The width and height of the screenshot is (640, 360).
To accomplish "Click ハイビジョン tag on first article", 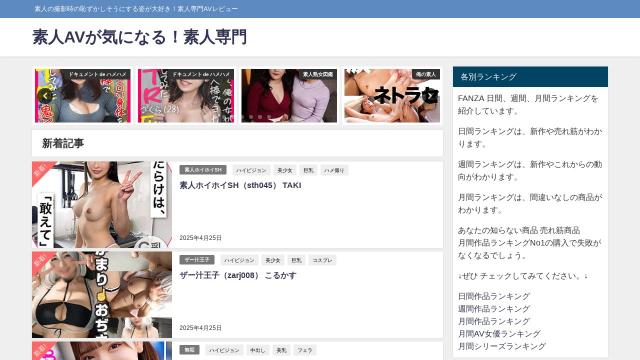I will click(251, 170).
